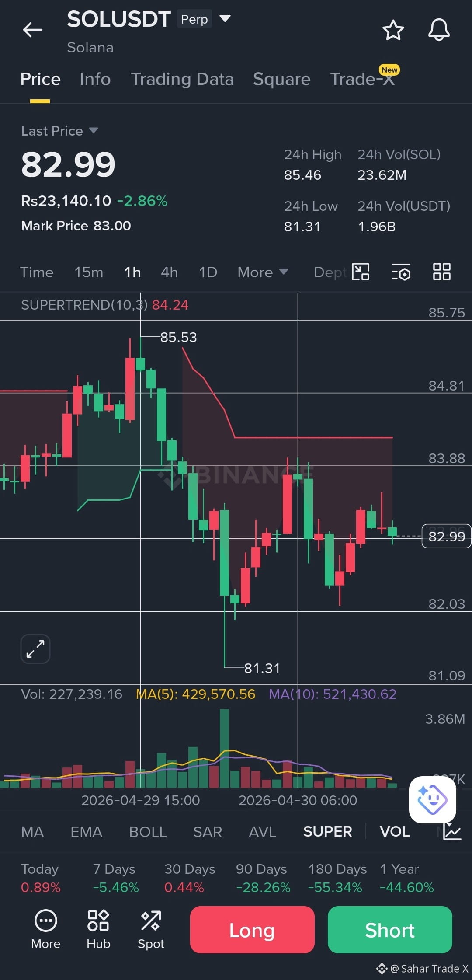
Task: Open the Trading Data tab
Action: point(182,79)
